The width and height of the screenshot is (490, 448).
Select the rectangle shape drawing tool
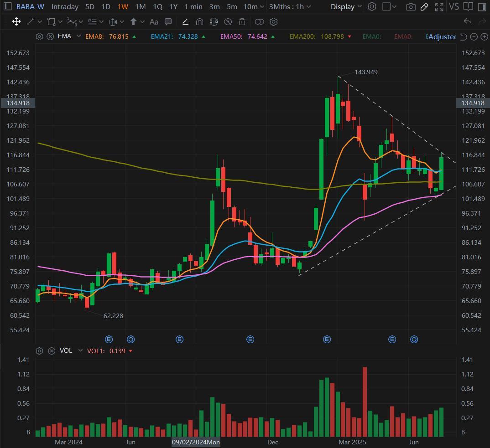click(51, 21)
